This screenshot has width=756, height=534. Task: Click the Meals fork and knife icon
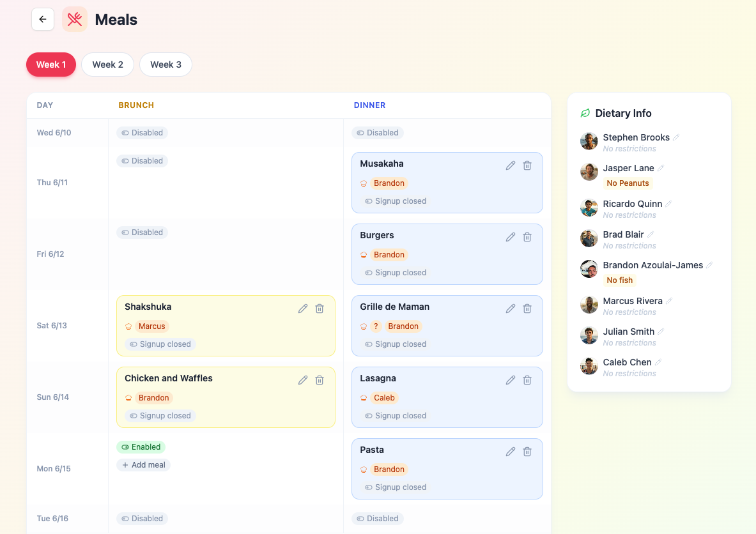coord(75,19)
